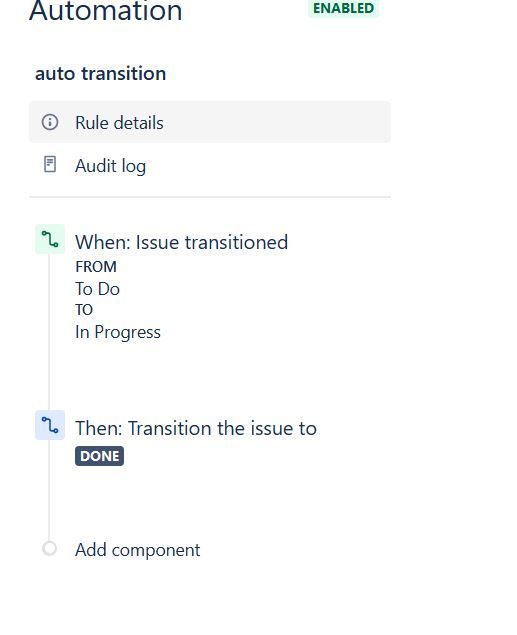Click the Rule details info icon
Viewport: 517px width, 635px height.
pos(50,122)
